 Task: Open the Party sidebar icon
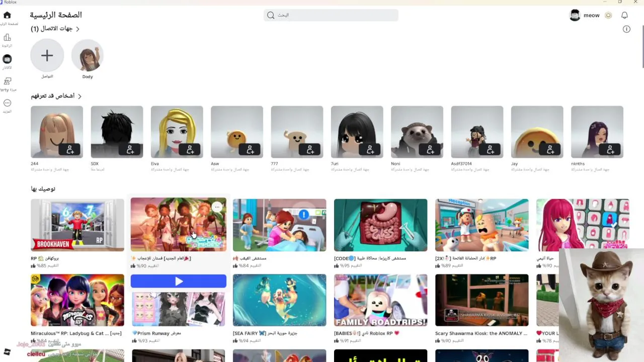click(x=7, y=81)
